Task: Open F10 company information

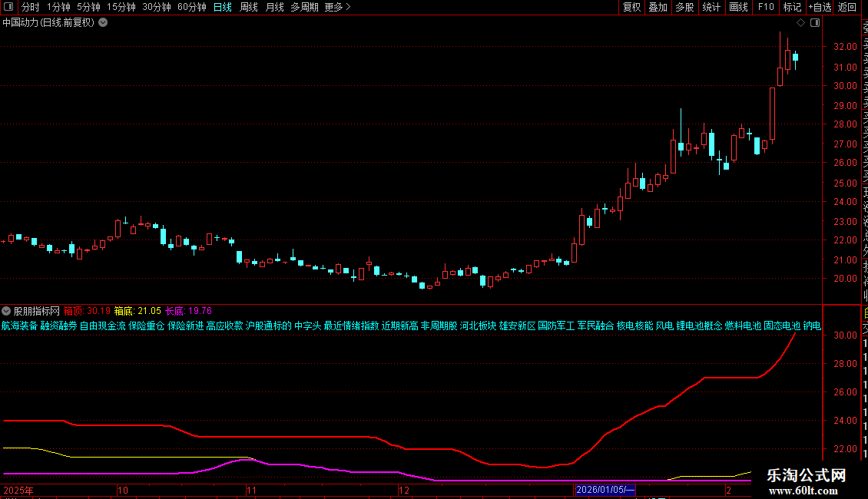Action: [x=766, y=7]
